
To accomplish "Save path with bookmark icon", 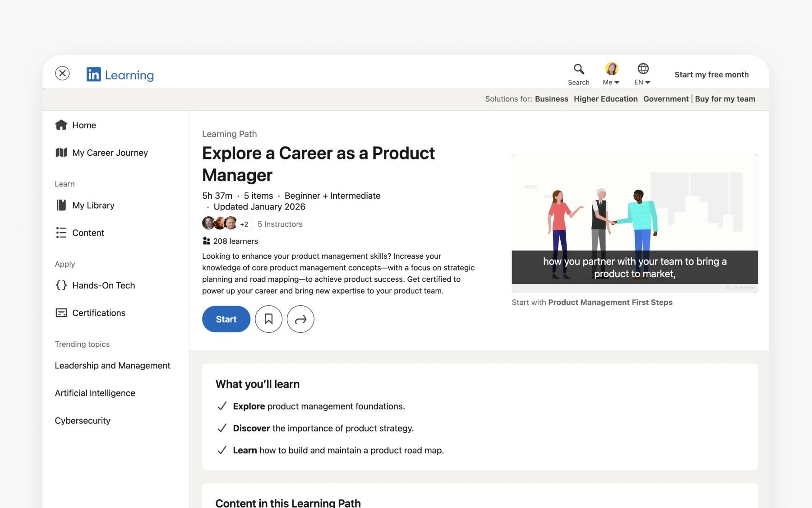I will point(268,319).
